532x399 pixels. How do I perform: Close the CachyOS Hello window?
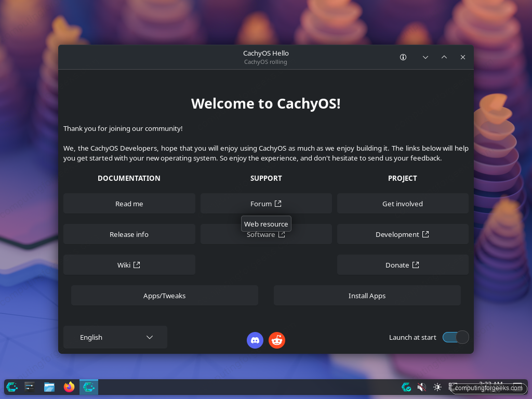(463, 57)
